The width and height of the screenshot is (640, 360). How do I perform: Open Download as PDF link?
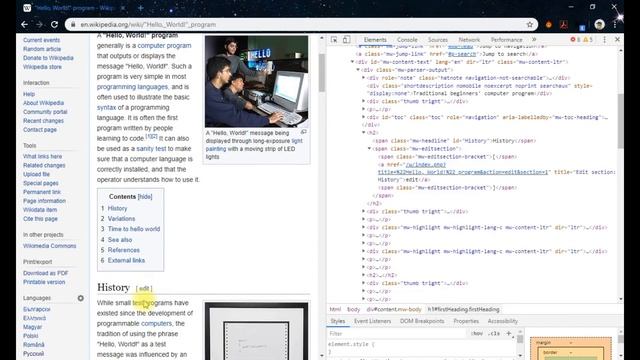coord(46,273)
